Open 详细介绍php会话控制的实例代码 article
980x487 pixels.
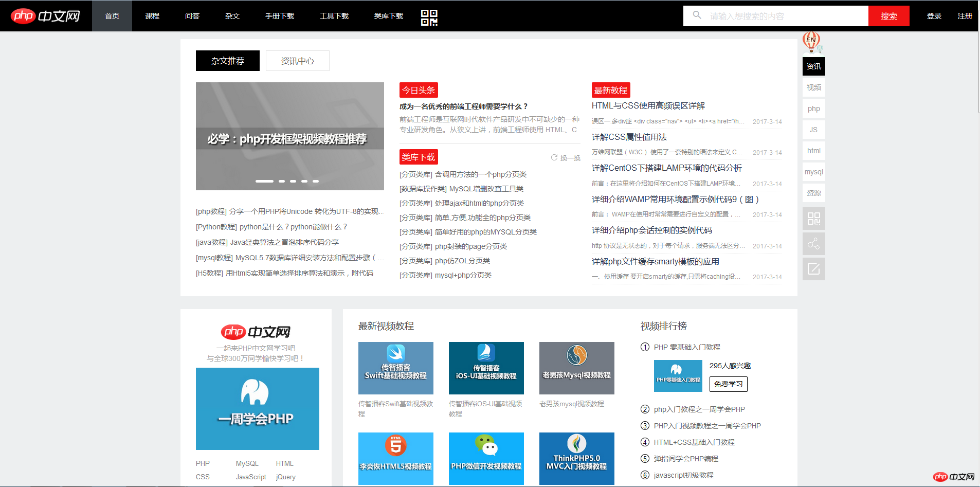652,230
